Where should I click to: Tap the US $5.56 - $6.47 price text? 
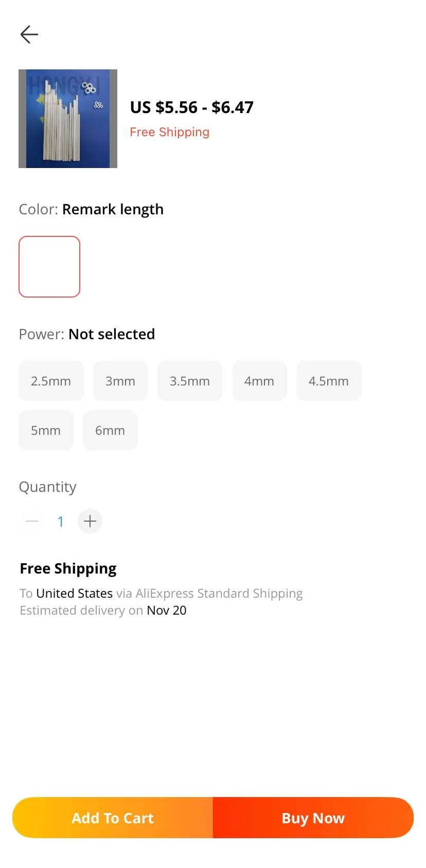[x=191, y=107]
